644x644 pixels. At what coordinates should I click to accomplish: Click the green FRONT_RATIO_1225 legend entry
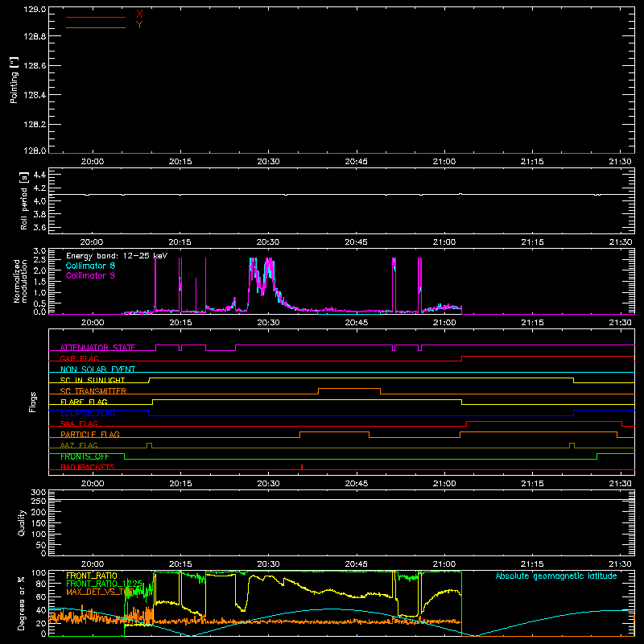pyautogui.click(x=105, y=584)
